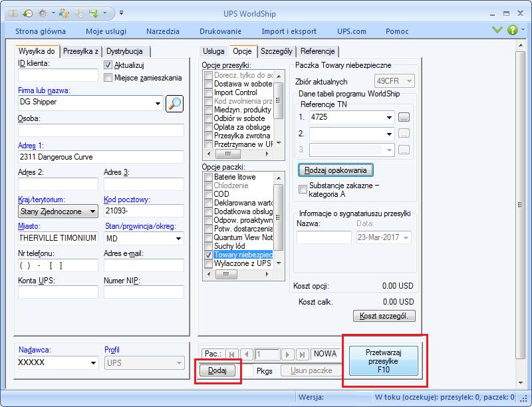Click the history clock icon in quick toolbar
Screen dimensions: 532x407
click(x=28, y=13)
